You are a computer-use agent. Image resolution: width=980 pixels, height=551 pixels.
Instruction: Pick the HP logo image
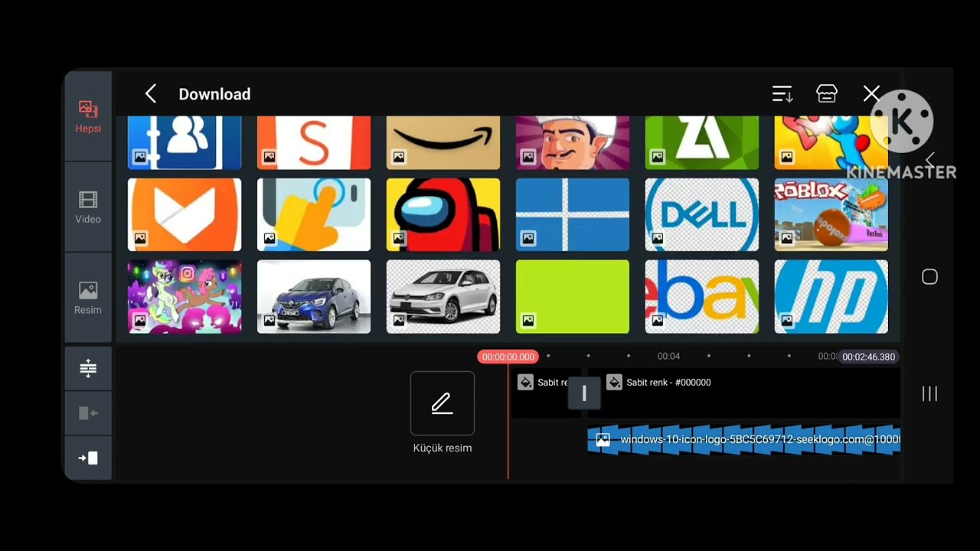831,297
